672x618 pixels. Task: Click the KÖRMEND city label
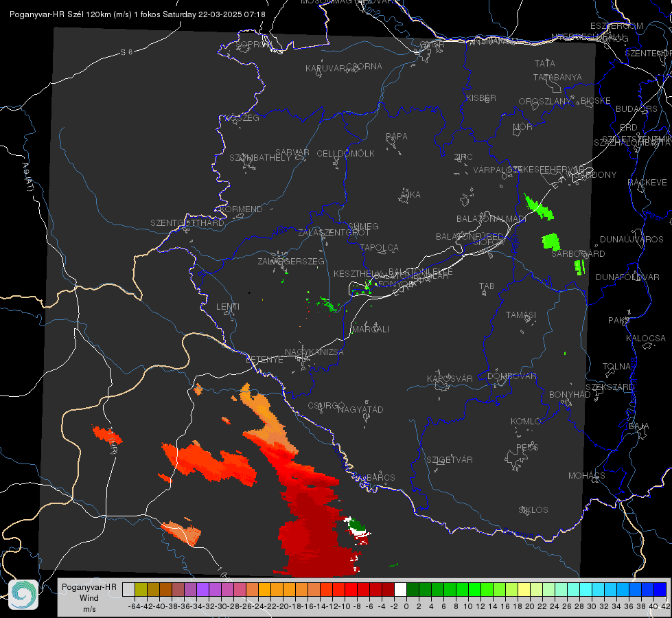(x=240, y=209)
